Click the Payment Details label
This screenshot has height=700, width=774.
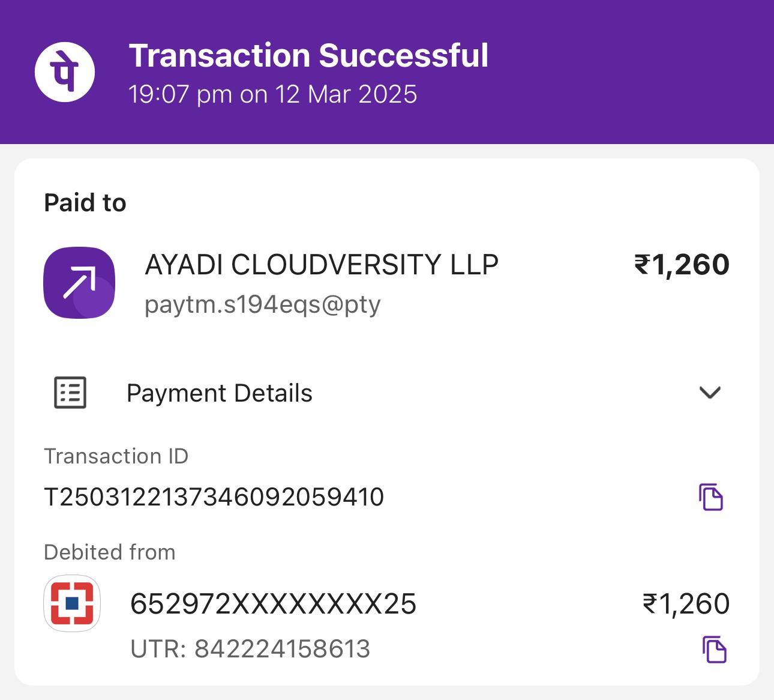pyautogui.click(x=219, y=393)
